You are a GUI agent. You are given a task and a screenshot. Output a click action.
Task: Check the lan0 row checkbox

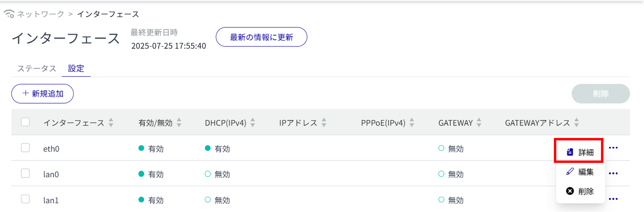click(x=25, y=173)
